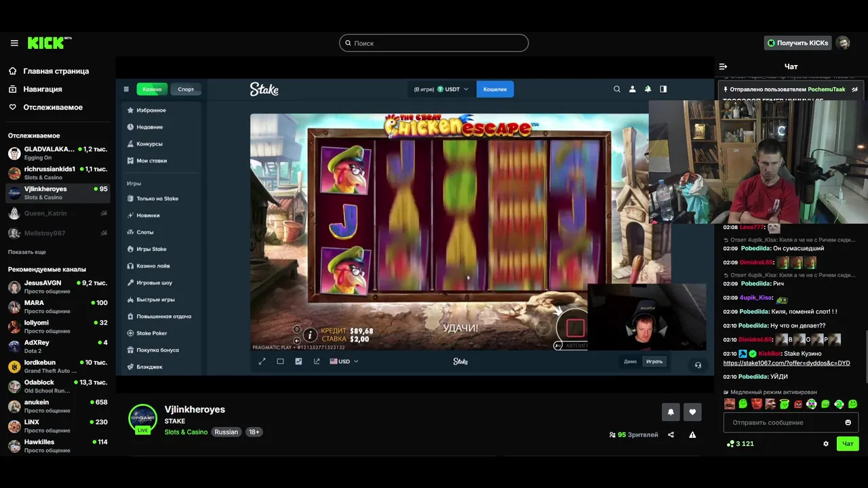This screenshot has height=488, width=868.
Task: Open recommended channel lollyomi
Action: 58,327
